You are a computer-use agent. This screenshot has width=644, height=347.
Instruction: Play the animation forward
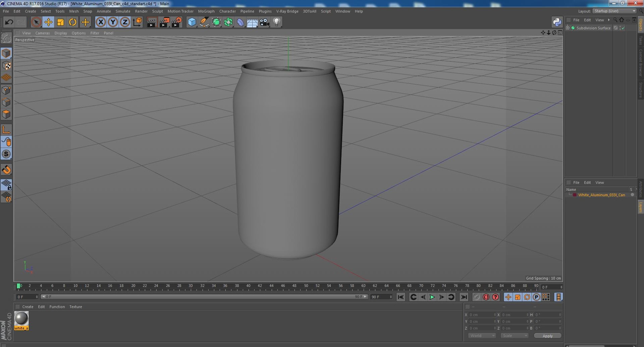(432, 297)
